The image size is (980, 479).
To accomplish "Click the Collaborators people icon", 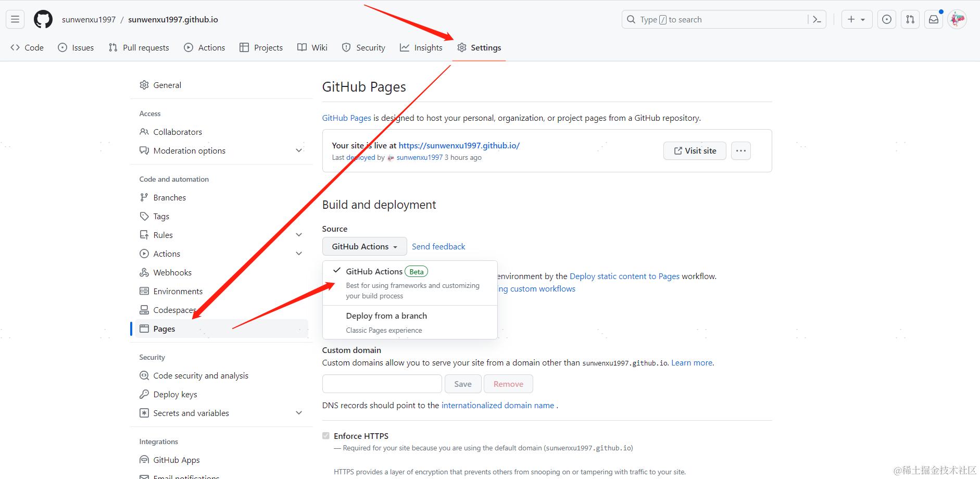I will coord(144,132).
